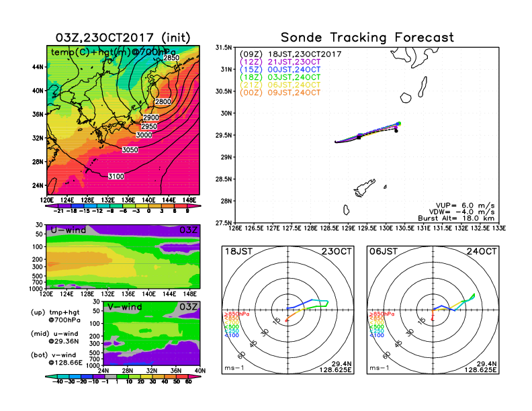Select the (00Z) 09JST,24OCT legend entry
The image size is (532, 411).
pos(280,93)
